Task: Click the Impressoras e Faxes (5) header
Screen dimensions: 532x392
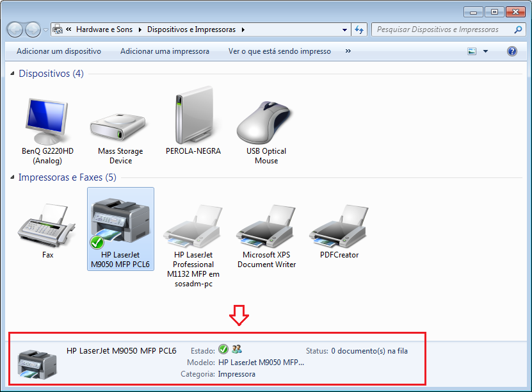Action: pos(67,177)
